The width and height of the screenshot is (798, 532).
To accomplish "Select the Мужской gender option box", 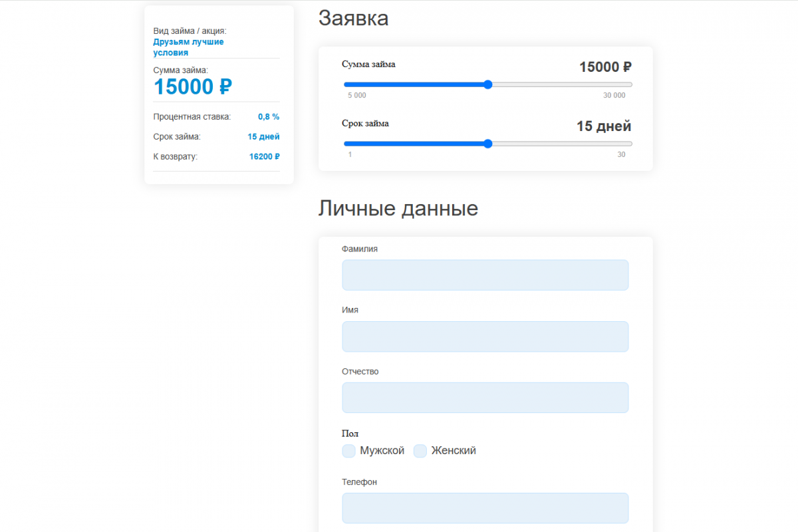I will pos(348,451).
